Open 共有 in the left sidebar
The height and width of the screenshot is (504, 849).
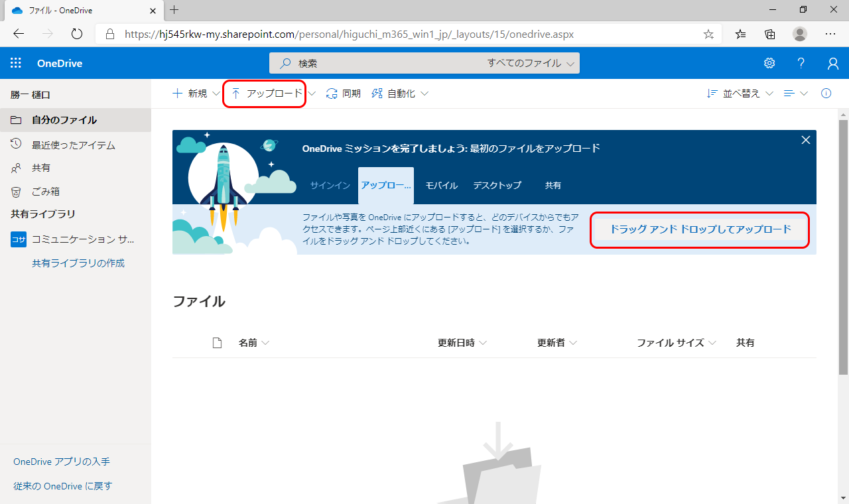(x=76, y=168)
